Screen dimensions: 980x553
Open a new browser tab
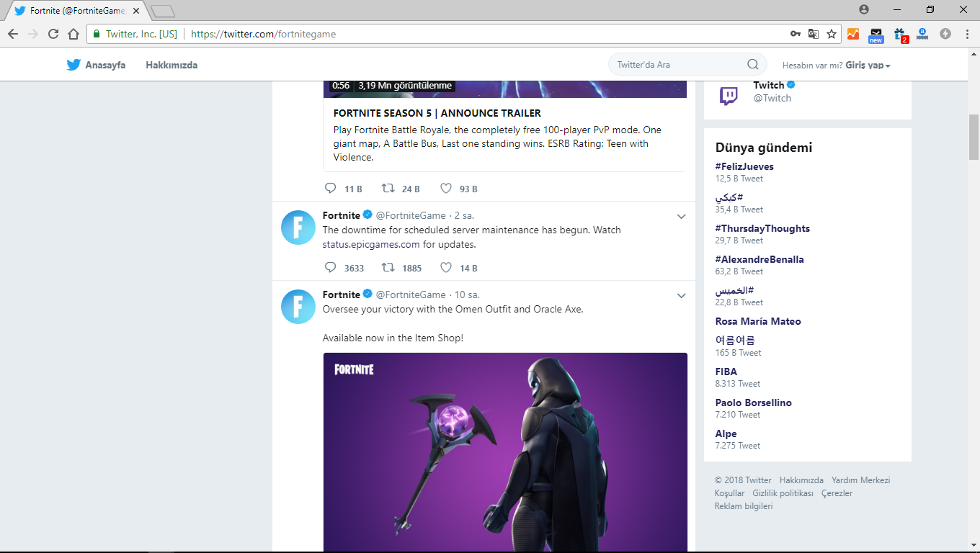pos(163,11)
